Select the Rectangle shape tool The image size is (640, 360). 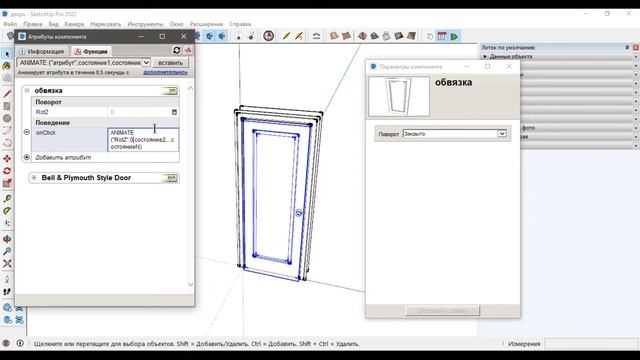(x=7, y=106)
